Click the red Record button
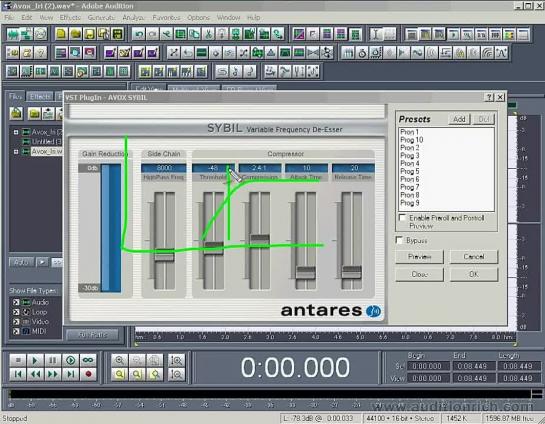This screenshot has height=424, width=545. [x=88, y=374]
